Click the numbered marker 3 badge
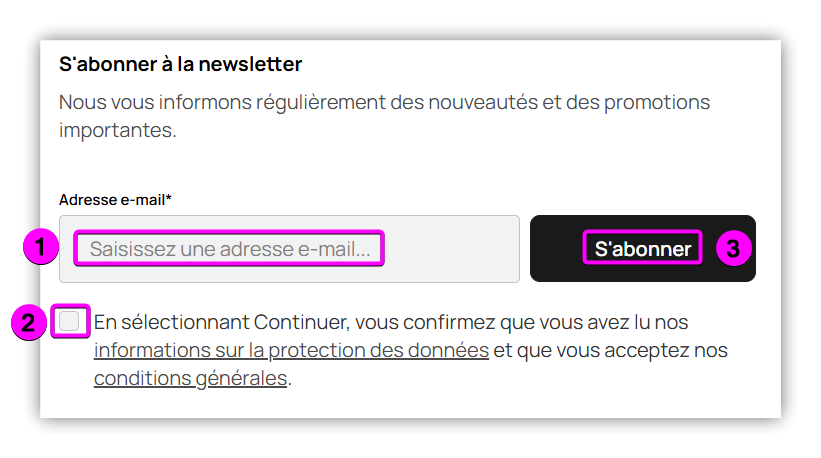The width and height of the screenshot is (821, 458). [x=733, y=249]
